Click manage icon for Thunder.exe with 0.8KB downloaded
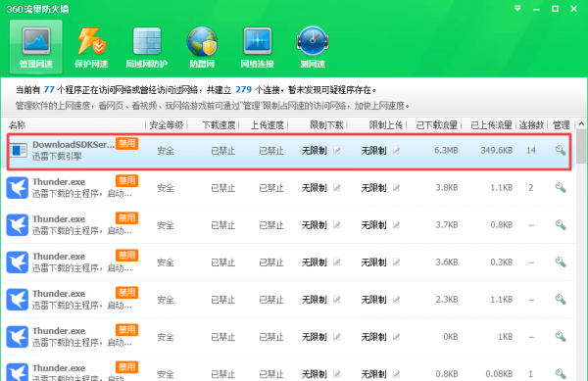588x381 pixels. click(x=561, y=373)
